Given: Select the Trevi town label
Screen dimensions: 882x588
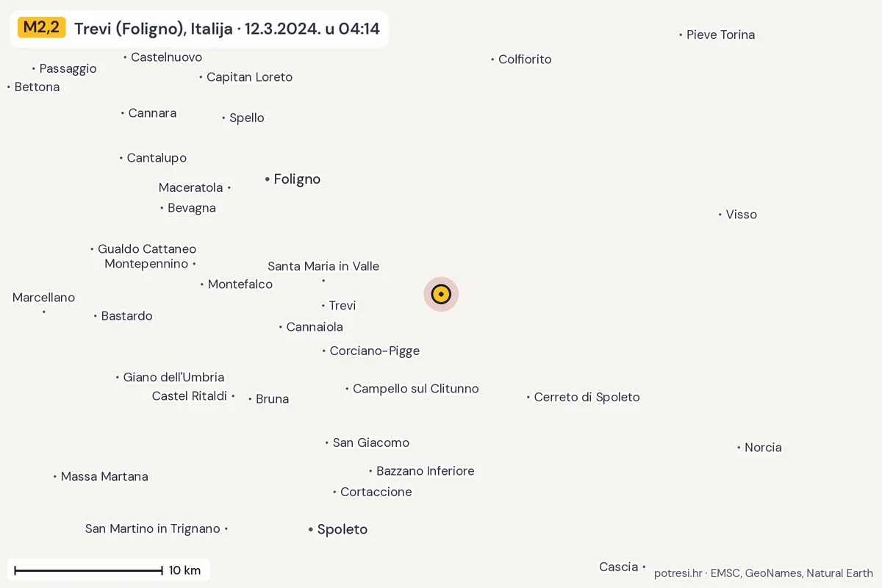Looking at the screenshot, I should click(343, 306).
